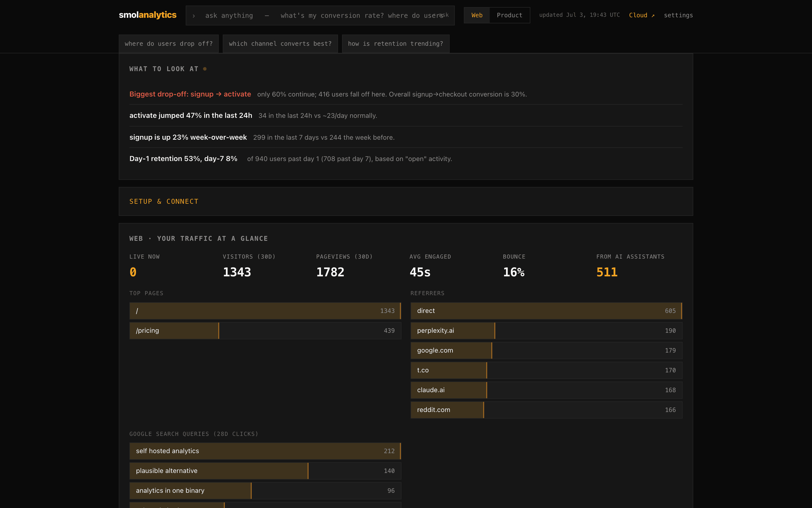Viewport: 812px width, 508px height.
Task: Select the reddit.com referrer row
Action: tap(546, 410)
